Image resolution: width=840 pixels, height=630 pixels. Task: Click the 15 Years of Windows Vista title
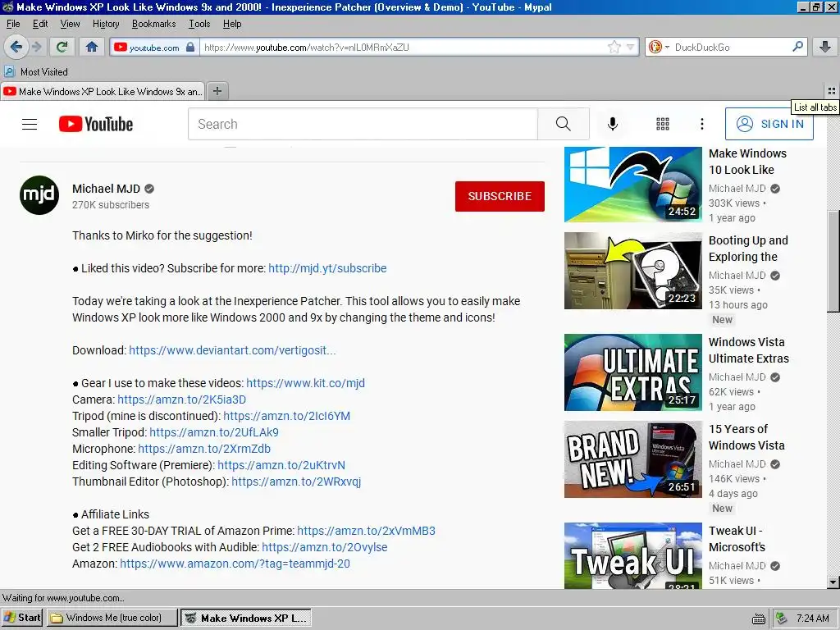click(x=746, y=437)
